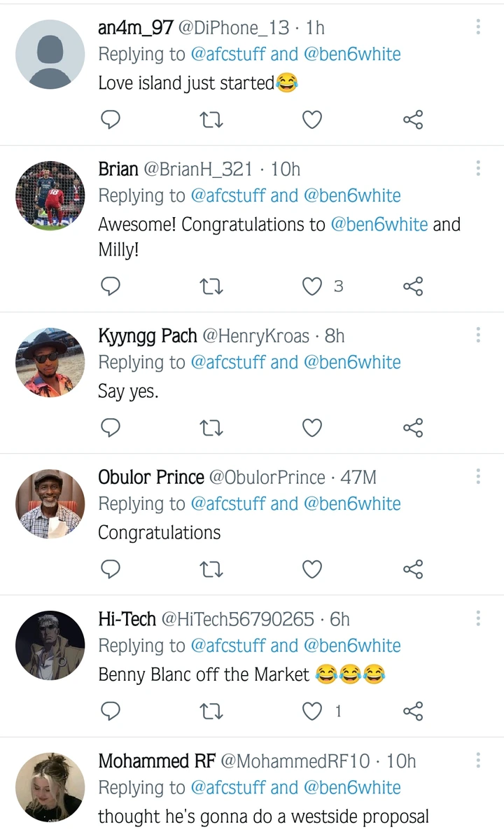Share an4m_97's Love island tweet
Screen dimensions: 504x839
[413, 120]
